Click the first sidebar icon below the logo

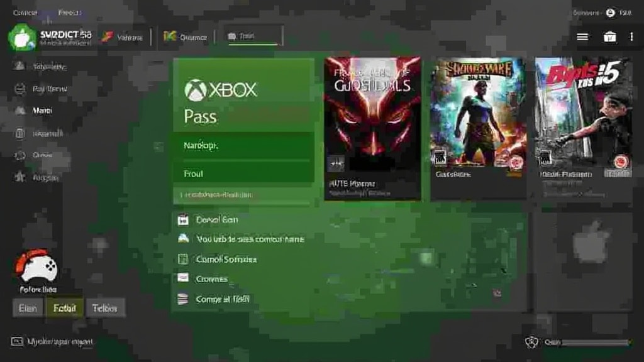[19, 66]
